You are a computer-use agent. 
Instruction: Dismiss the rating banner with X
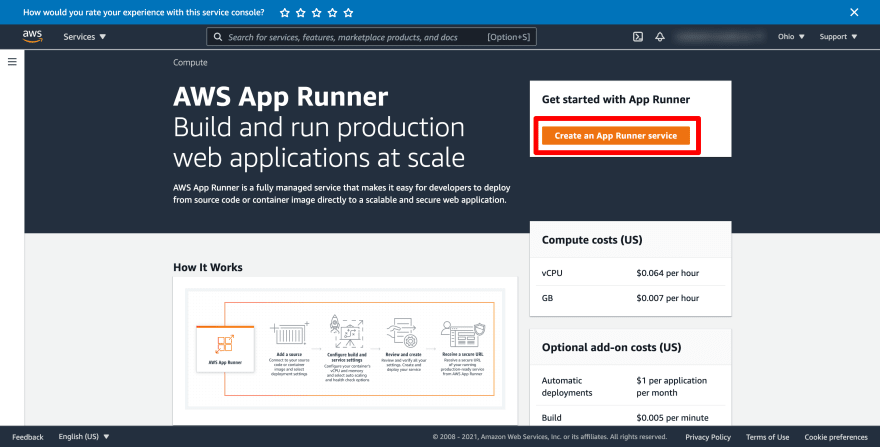point(854,12)
